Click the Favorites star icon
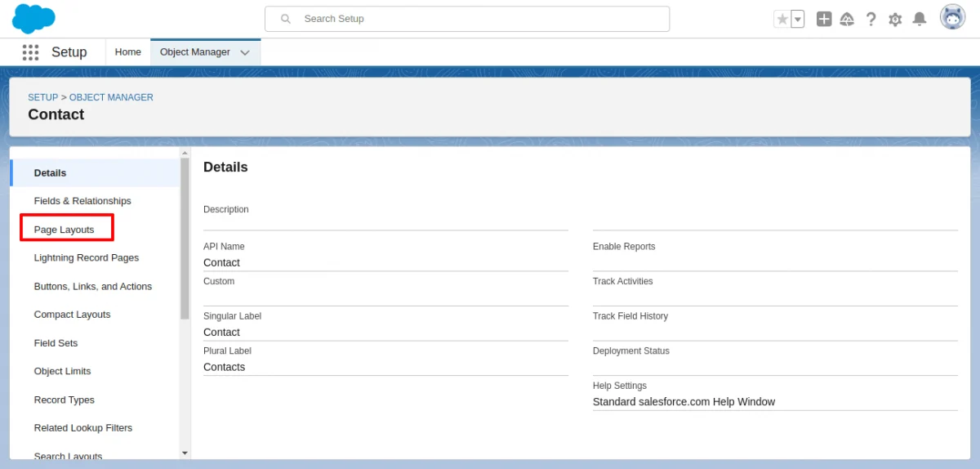 coord(782,19)
